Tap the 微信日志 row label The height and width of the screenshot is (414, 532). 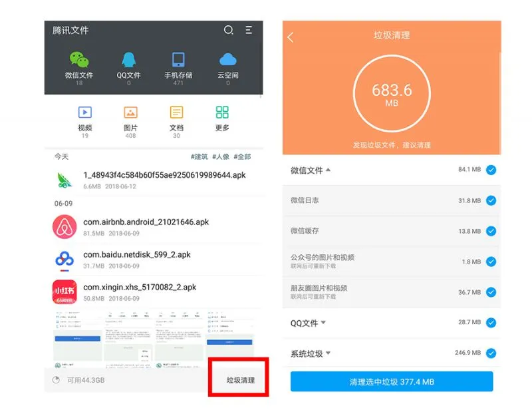[305, 200]
